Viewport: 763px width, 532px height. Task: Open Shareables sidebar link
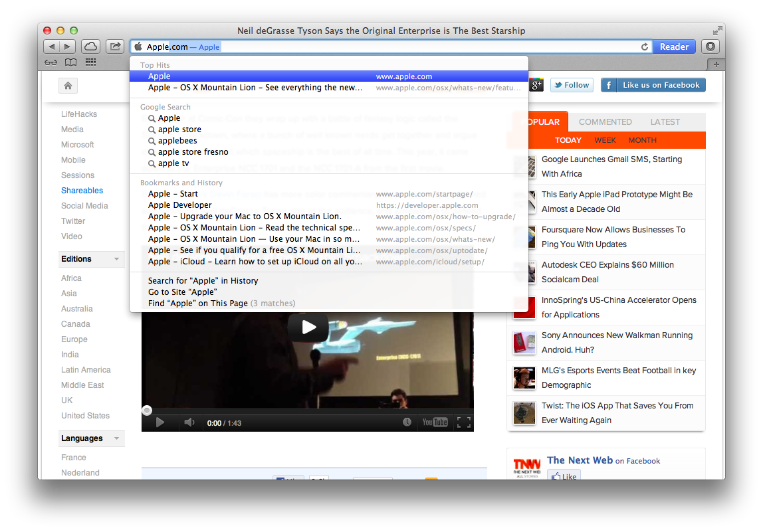(x=82, y=191)
